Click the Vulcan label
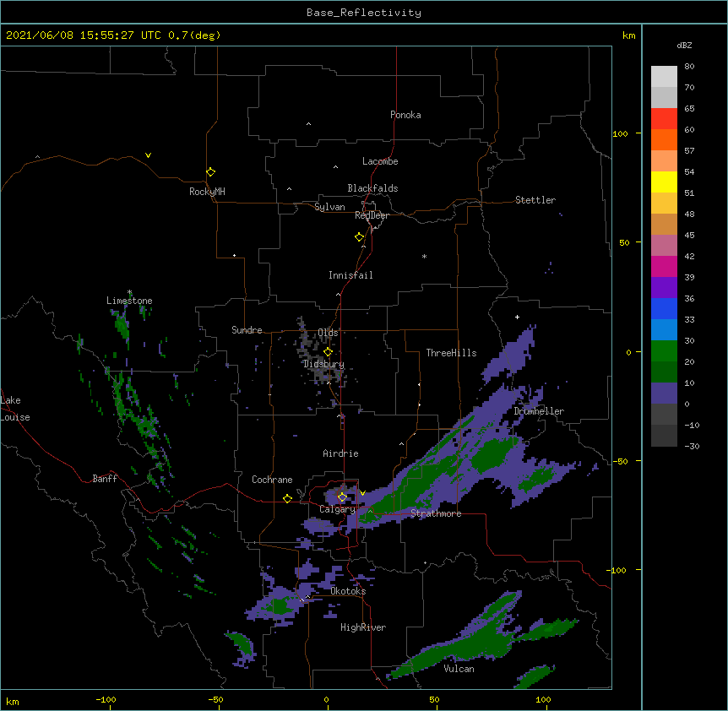The image size is (728, 711). tap(459, 669)
